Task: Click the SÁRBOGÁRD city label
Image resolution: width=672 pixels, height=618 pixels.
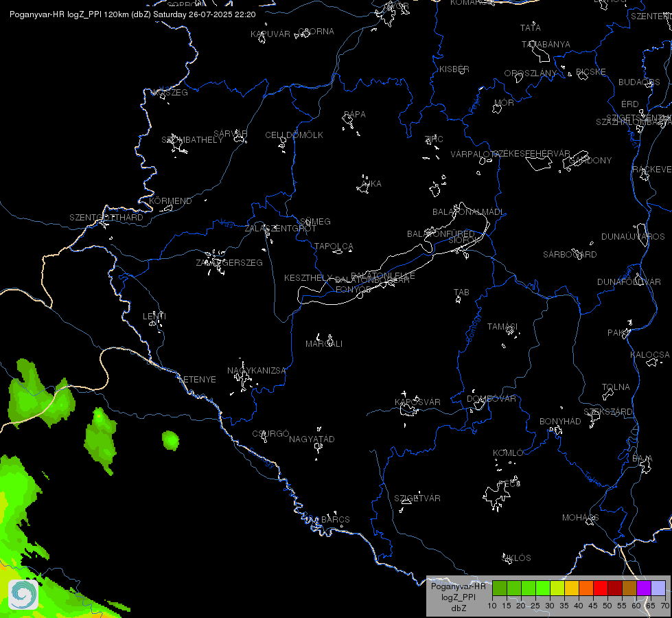Action: tap(570, 255)
